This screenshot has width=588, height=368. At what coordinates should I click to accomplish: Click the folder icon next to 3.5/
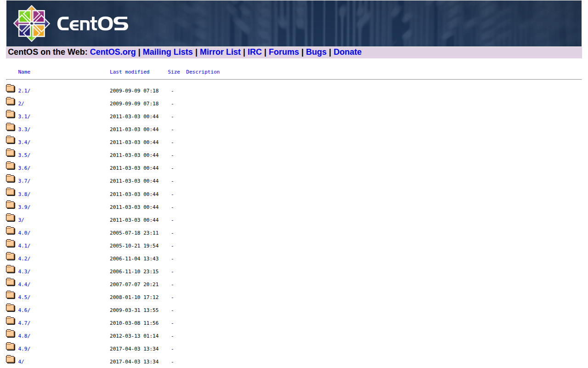[x=11, y=152]
